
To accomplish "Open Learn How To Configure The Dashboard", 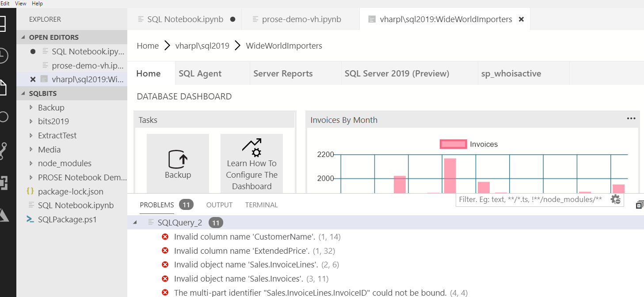I will click(x=252, y=163).
